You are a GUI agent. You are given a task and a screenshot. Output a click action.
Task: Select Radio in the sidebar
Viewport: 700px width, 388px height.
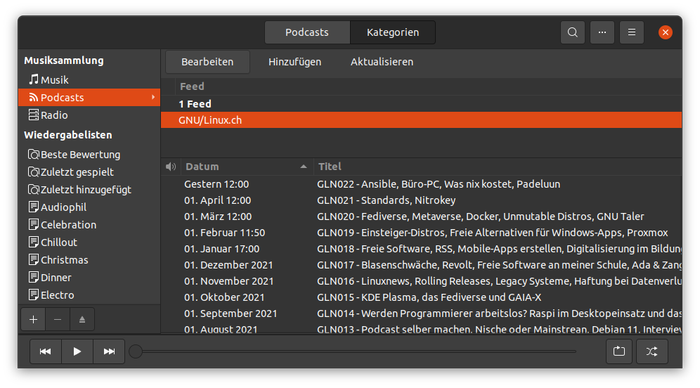click(x=89, y=115)
